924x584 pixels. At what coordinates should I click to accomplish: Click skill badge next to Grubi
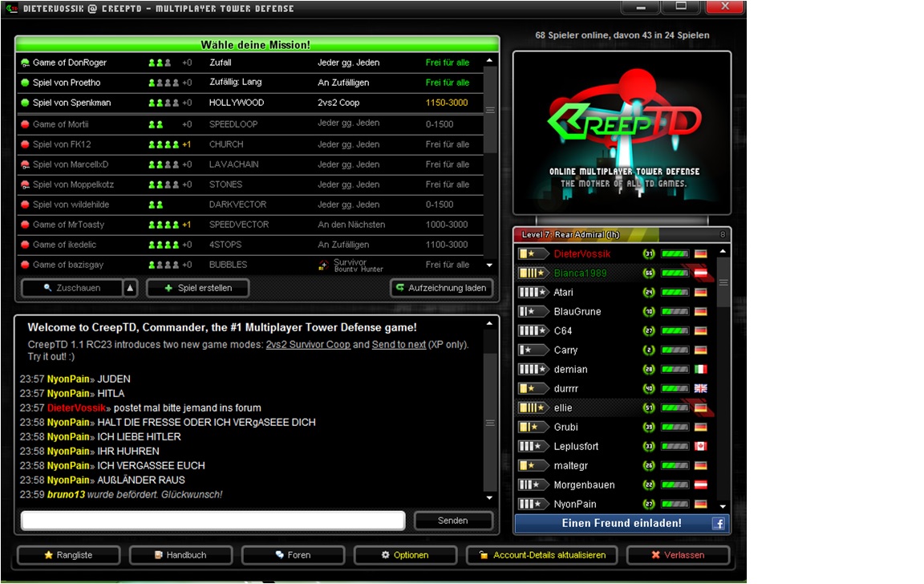pyautogui.click(x=649, y=428)
